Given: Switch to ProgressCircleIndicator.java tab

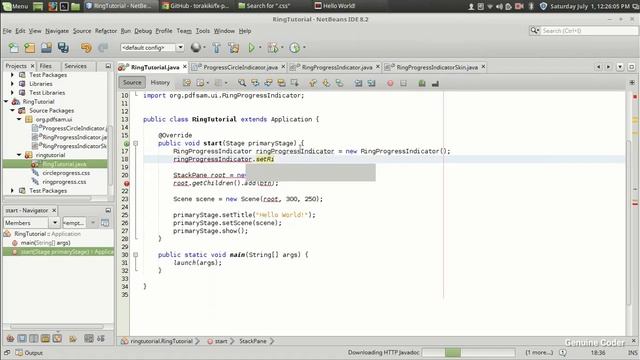Looking at the screenshot, I should pos(240,67).
